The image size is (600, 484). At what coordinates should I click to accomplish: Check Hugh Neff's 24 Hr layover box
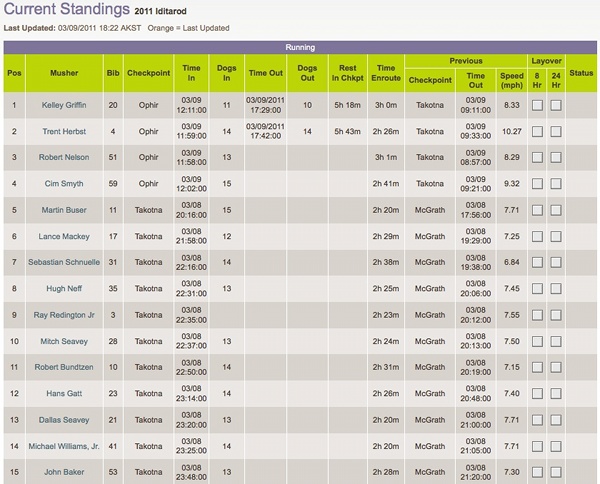[x=556, y=288]
